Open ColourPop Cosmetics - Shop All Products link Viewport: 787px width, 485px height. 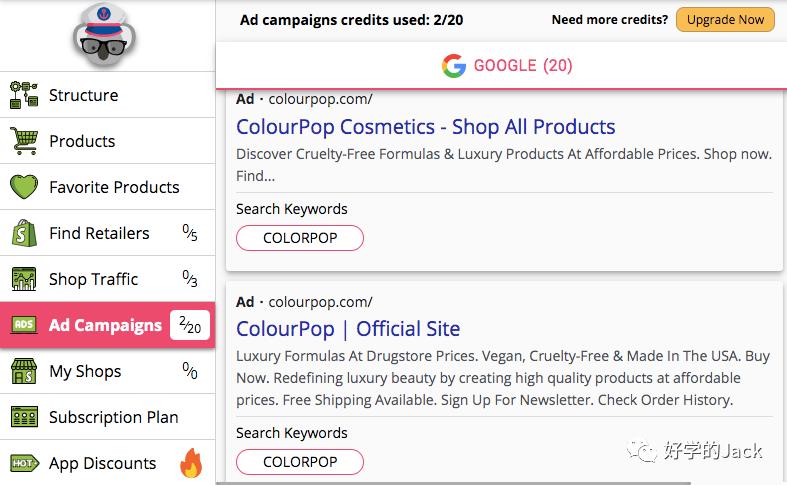(425, 127)
